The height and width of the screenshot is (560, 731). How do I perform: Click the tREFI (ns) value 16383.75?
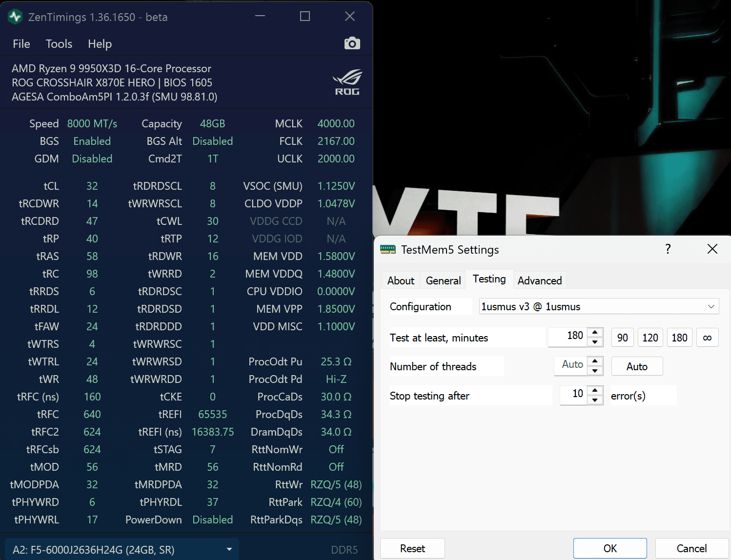pos(213,432)
